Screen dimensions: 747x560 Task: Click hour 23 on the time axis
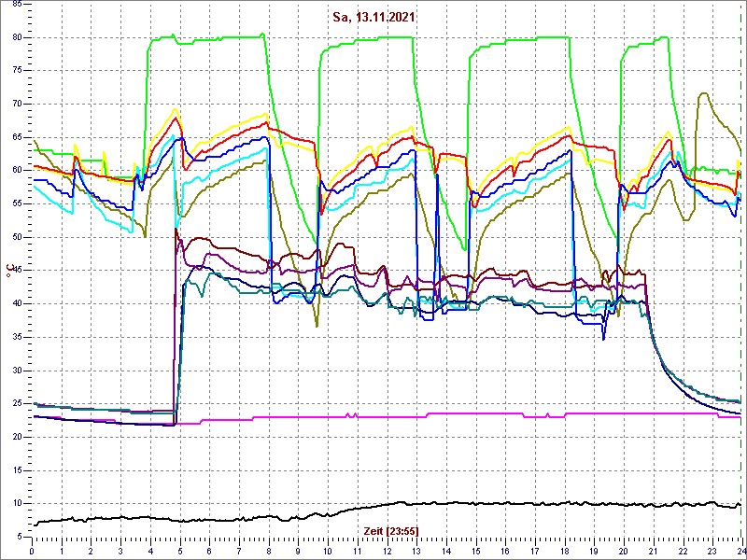point(712,551)
